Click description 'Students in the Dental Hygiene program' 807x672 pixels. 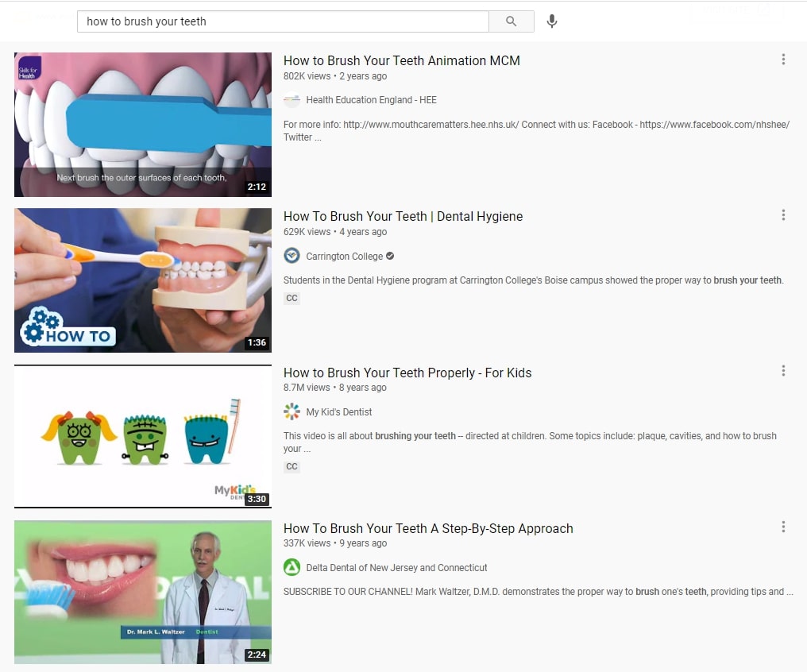point(533,280)
